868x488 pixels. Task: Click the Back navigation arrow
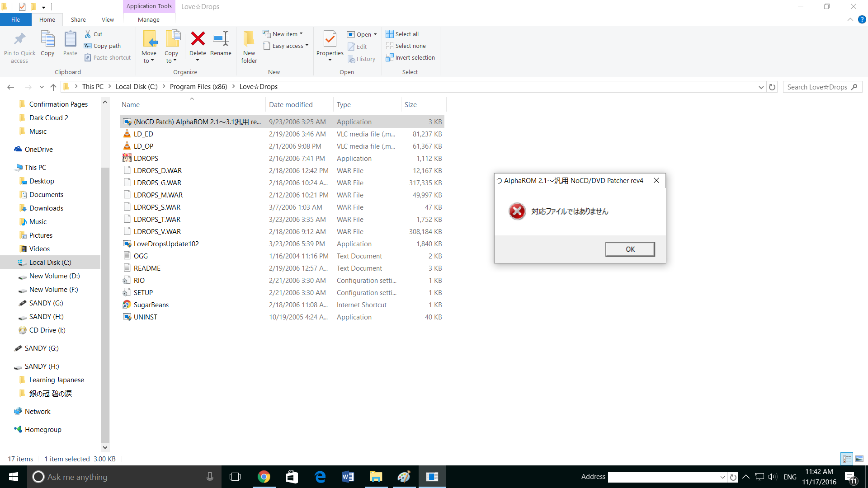point(11,87)
